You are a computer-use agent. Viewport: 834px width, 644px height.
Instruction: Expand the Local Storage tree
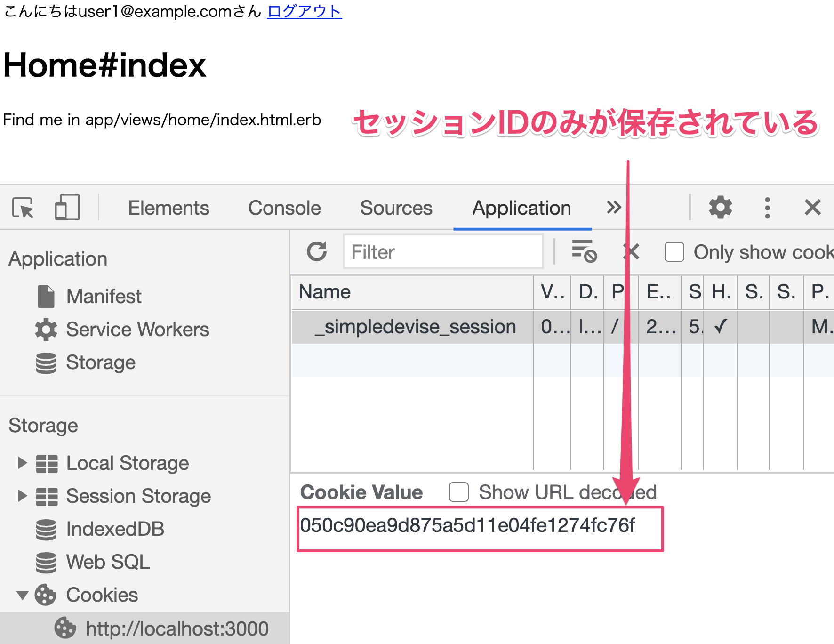(x=22, y=463)
